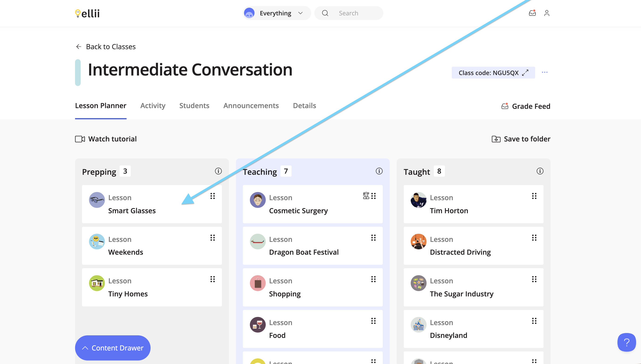Viewport: 641px width, 364px height.
Task: Click The Sugar Industry lesson title
Action: (462, 294)
